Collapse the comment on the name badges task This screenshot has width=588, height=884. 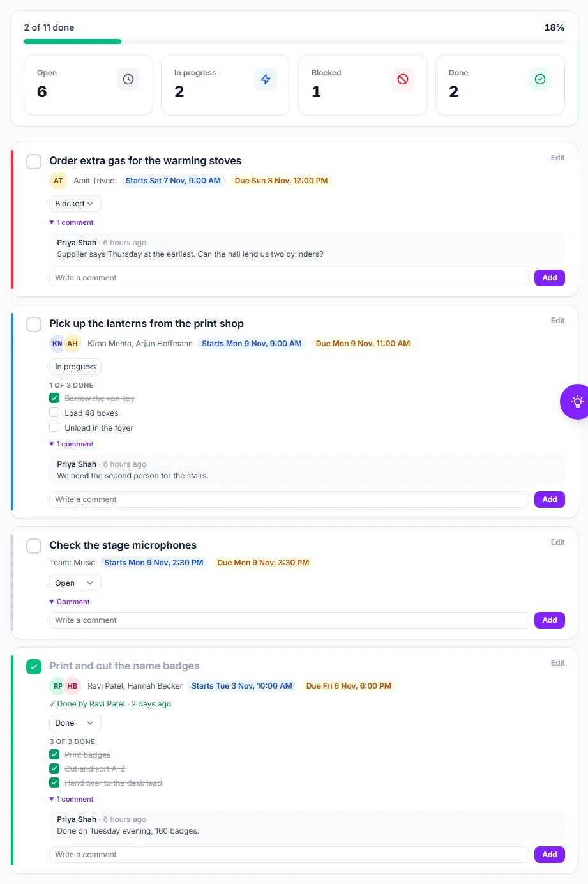coord(72,799)
